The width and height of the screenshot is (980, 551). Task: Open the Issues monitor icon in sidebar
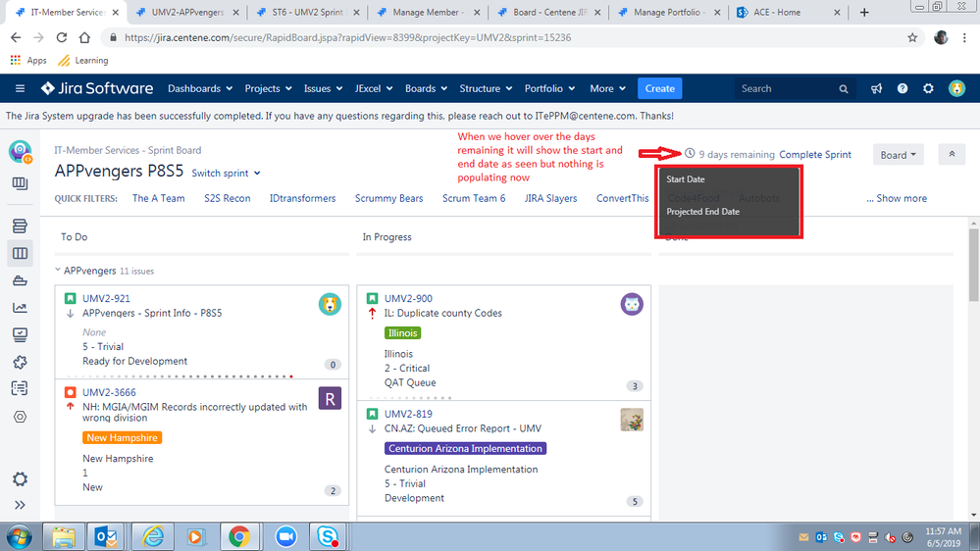pyautogui.click(x=20, y=335)
